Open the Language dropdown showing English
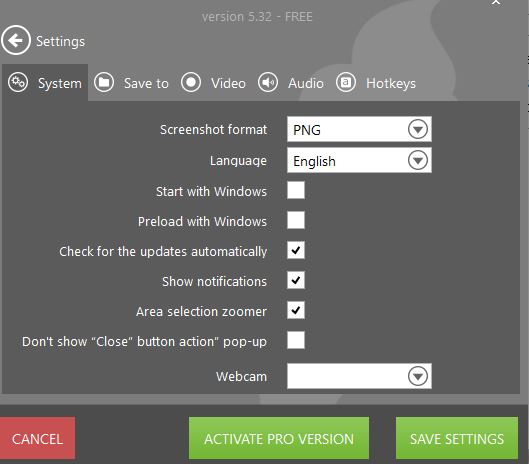The image size is (529, 464). point(359,160)
